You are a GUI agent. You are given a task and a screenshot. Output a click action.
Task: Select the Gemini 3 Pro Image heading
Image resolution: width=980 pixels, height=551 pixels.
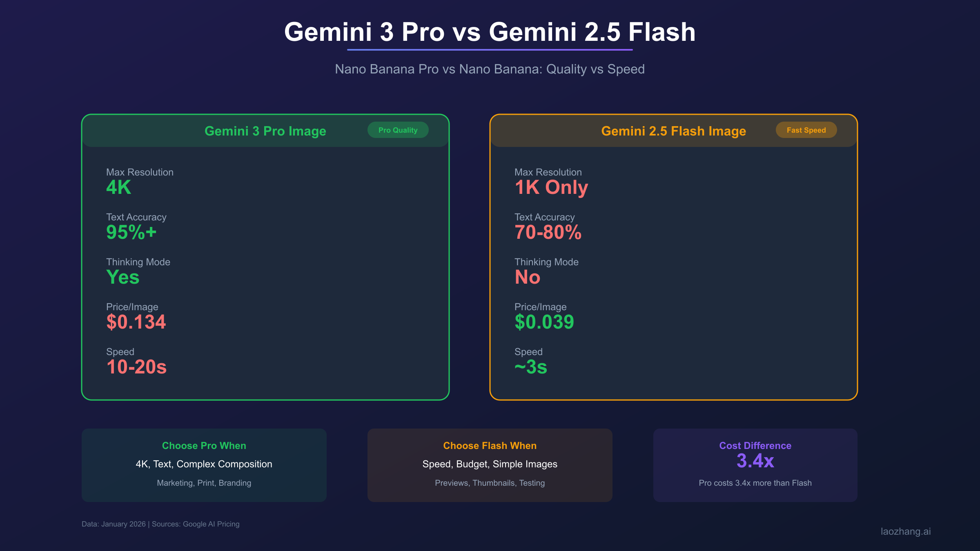point(265,131)
